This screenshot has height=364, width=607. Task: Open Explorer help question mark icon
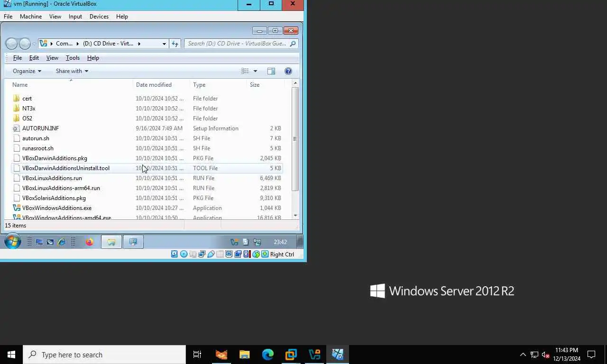point(288,71)
